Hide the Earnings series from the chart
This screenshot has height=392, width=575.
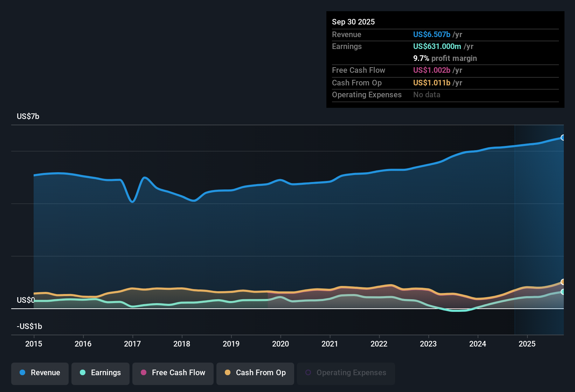(x=101, y=373)
